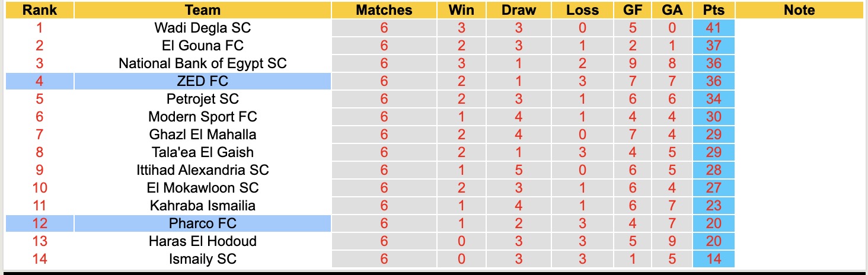
Task: Click National Bank of Egypt SC
Action: click(202, 63)
